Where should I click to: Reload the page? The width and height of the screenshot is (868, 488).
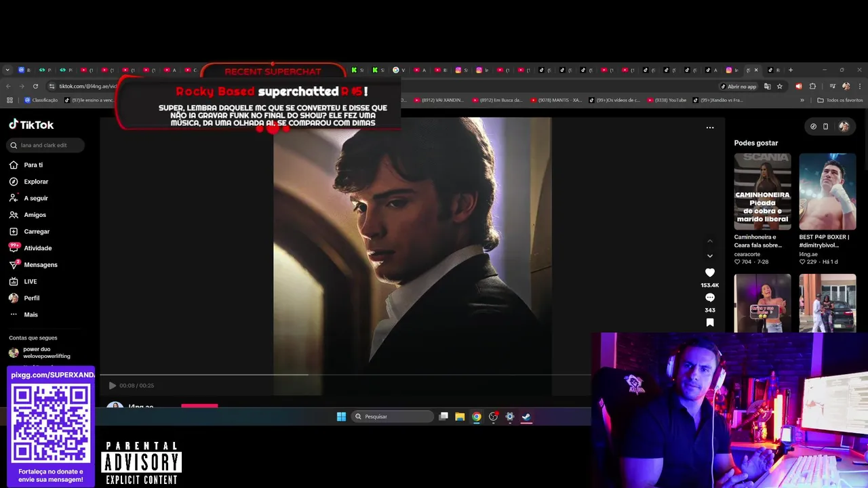click(35, 86)
